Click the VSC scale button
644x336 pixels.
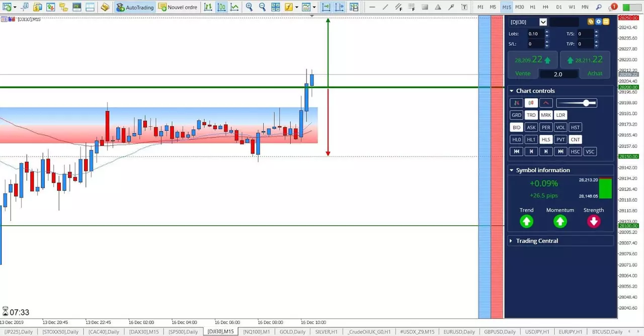pos(590,152)
